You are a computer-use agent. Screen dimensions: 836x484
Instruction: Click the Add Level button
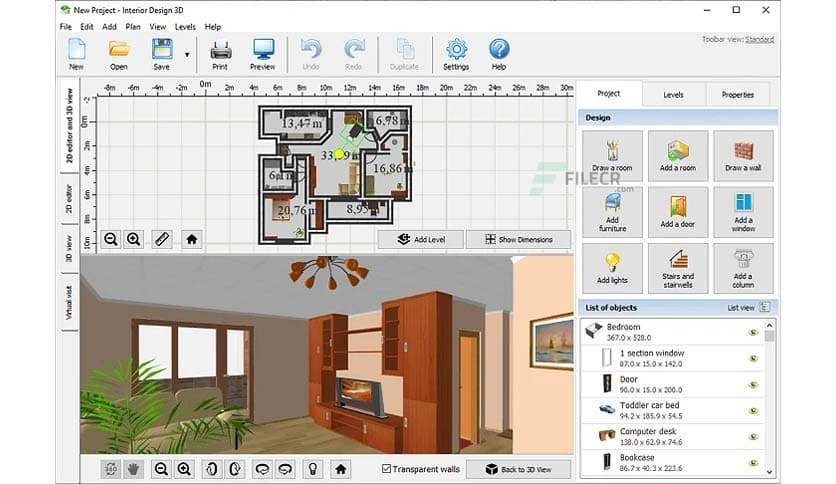click(x=421, y=239)
